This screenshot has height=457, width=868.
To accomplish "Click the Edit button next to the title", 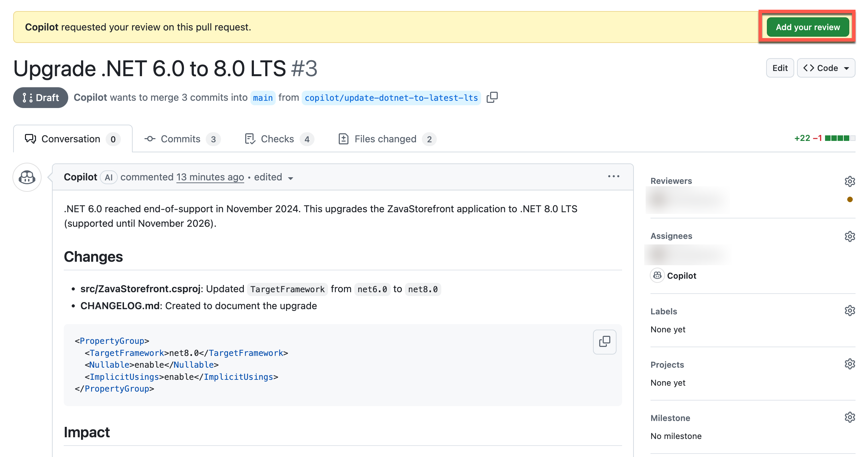I will coord(780,68).
